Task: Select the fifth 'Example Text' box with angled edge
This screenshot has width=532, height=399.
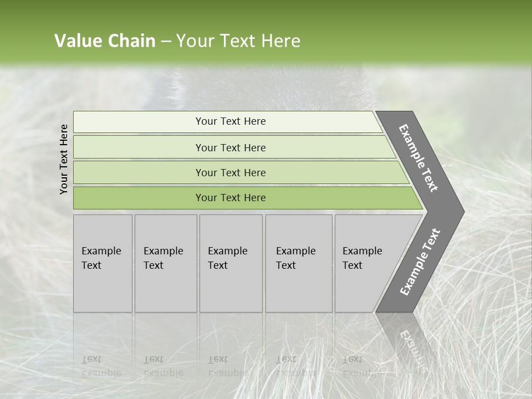Action: [x=366, y=263]
